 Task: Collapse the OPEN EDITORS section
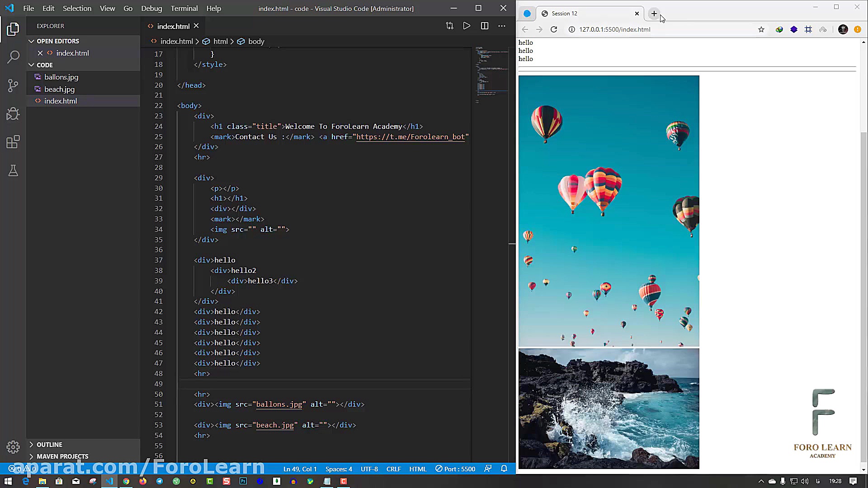[57, 41]
